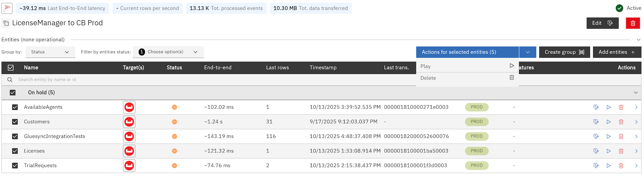
Task: Click the edit icon for AvailableAgents row
Action: pos(596,107)
